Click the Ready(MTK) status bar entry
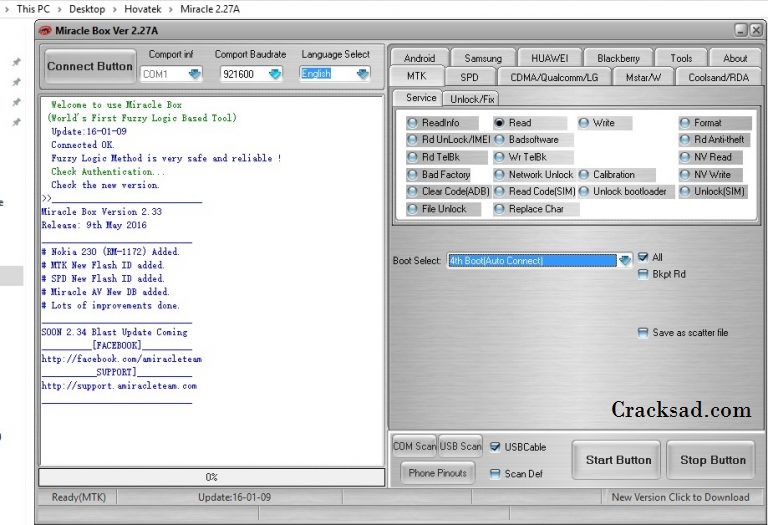768x525 pixels. (x=78, y=497)
